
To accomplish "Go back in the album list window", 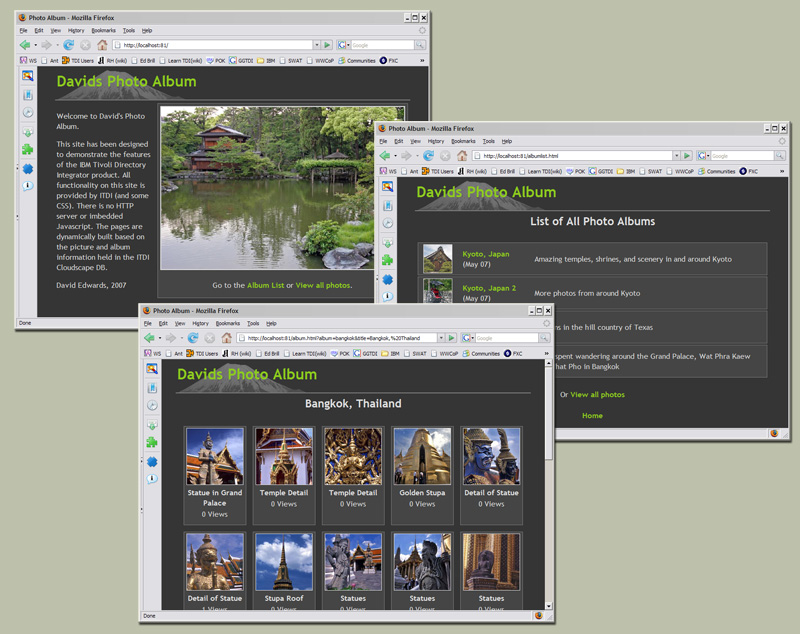I will tap(385, 156).
